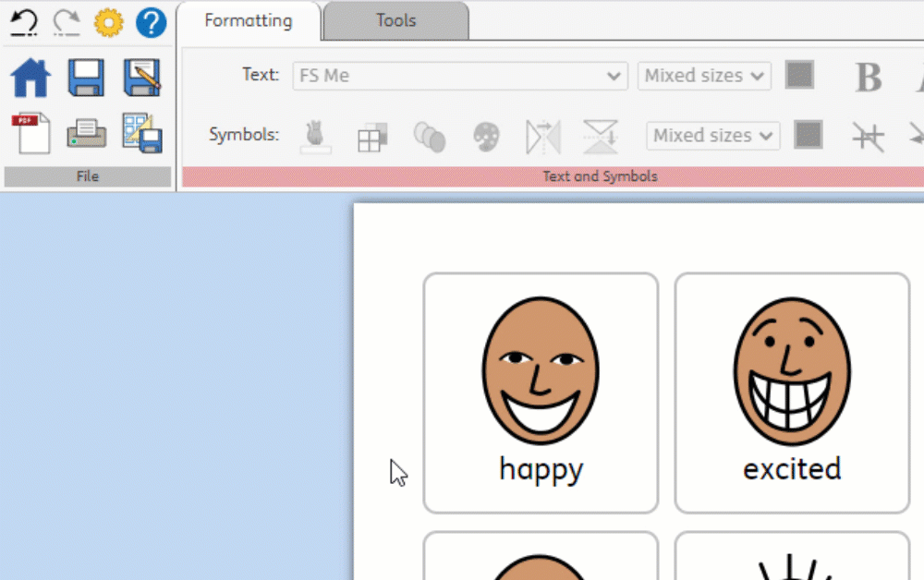Go to the Home screen icon

point(30,79)
